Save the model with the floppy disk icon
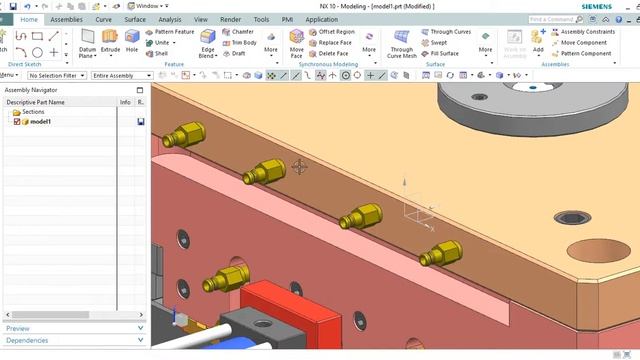This screenshot has width=640, height=360. 13,6
